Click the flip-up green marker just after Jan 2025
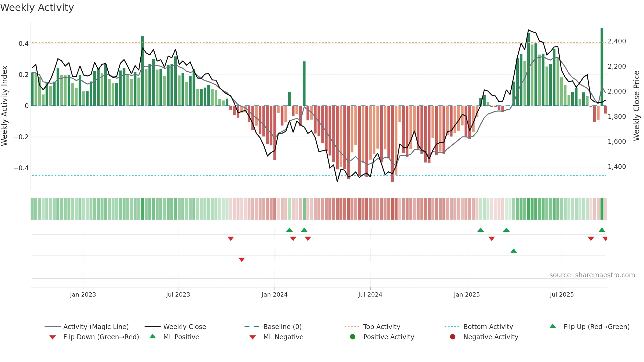 click(x=481, y=230)
